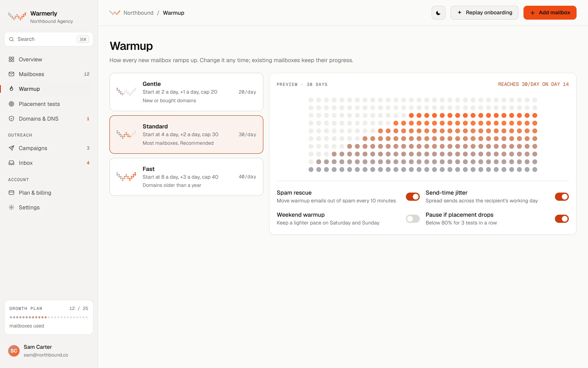
Task: Toggle dark mode moon icon
Action: click(438, 13)
